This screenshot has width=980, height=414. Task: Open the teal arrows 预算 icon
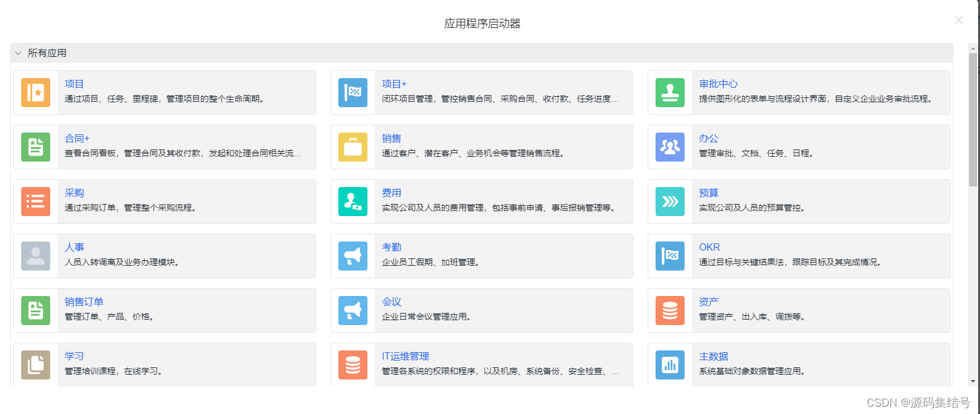click(670, 202)
